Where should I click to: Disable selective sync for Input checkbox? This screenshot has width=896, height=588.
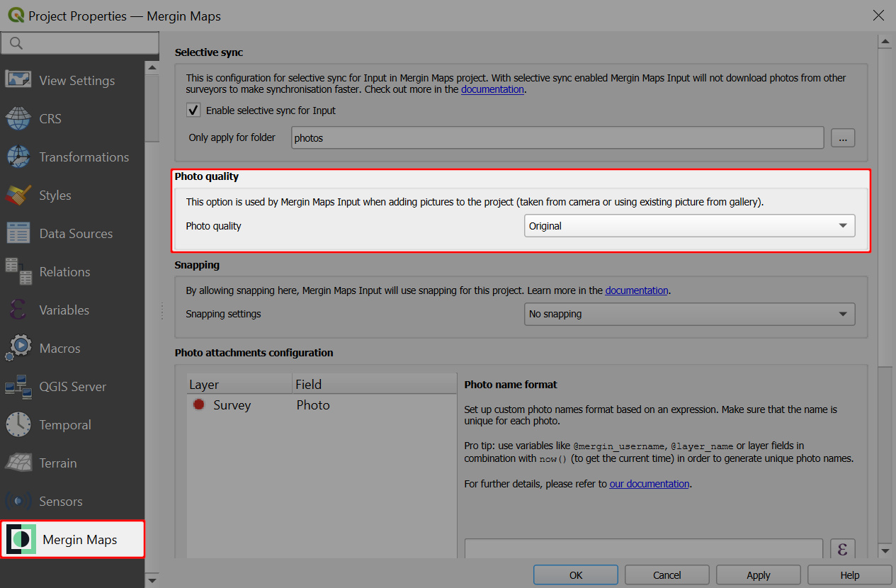pyautogui.click(x=193, y=110)
